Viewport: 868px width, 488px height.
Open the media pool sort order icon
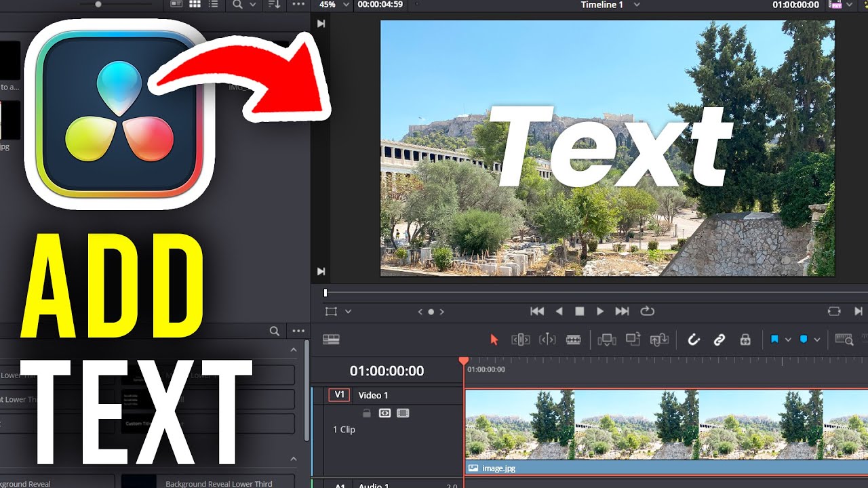274,4
